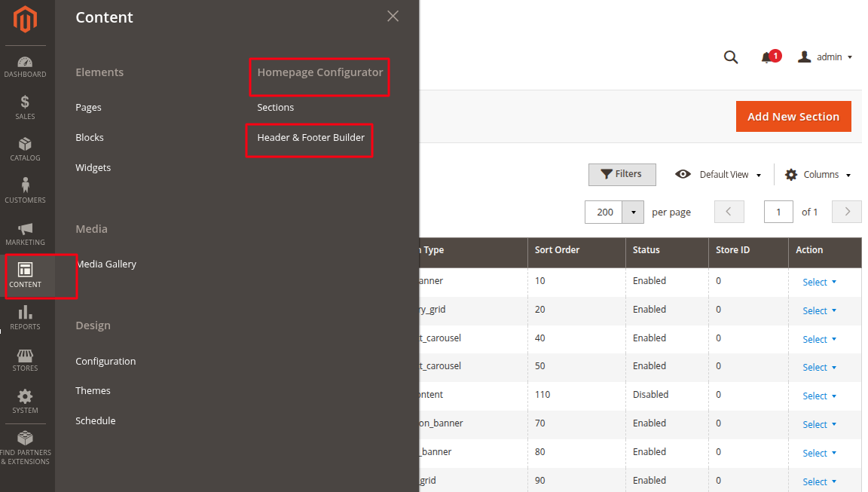Open the Default View bookmarks dropdown

point(718,174)
